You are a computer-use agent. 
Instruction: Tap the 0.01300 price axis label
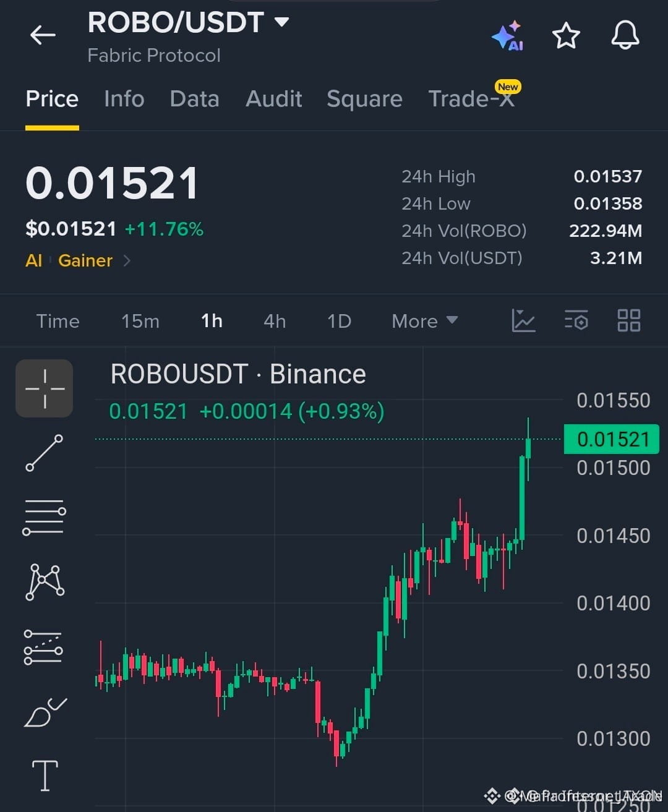(x=613, y=738)
